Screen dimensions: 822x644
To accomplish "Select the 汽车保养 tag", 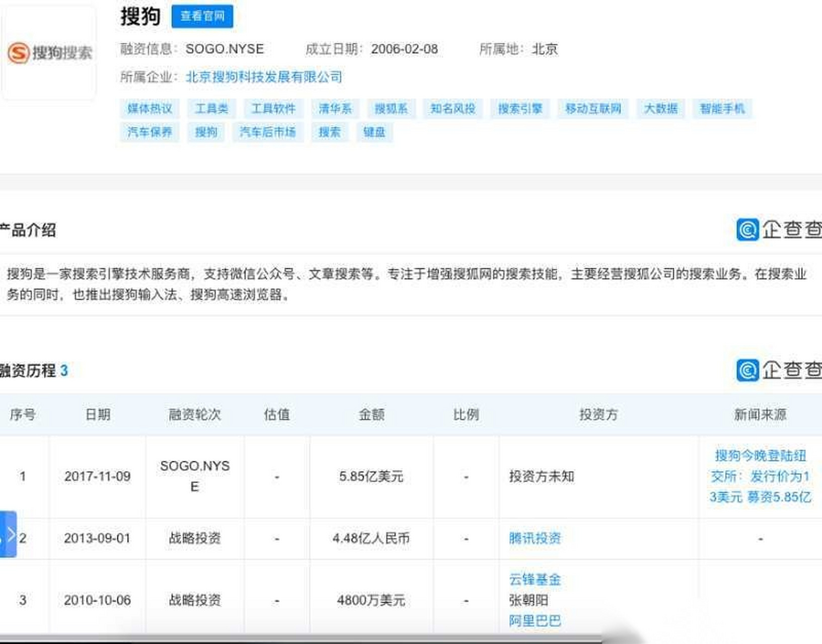I will (150, 132).
